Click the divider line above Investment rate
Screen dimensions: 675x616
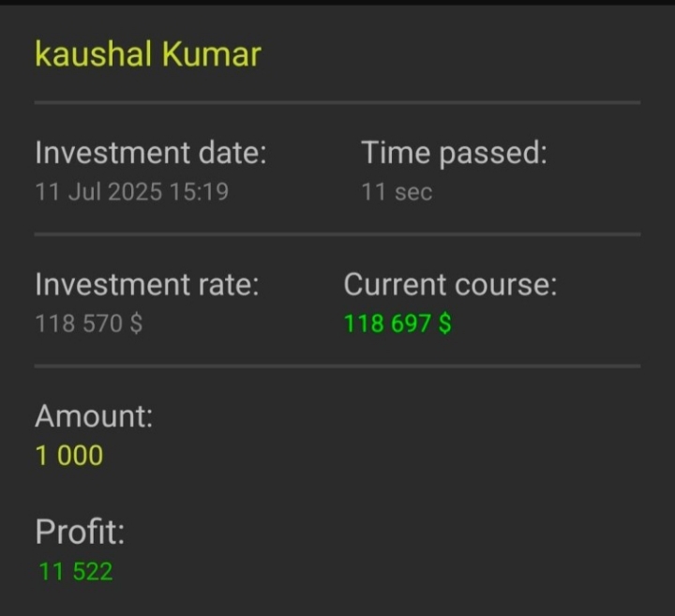[x=337, y=233]
